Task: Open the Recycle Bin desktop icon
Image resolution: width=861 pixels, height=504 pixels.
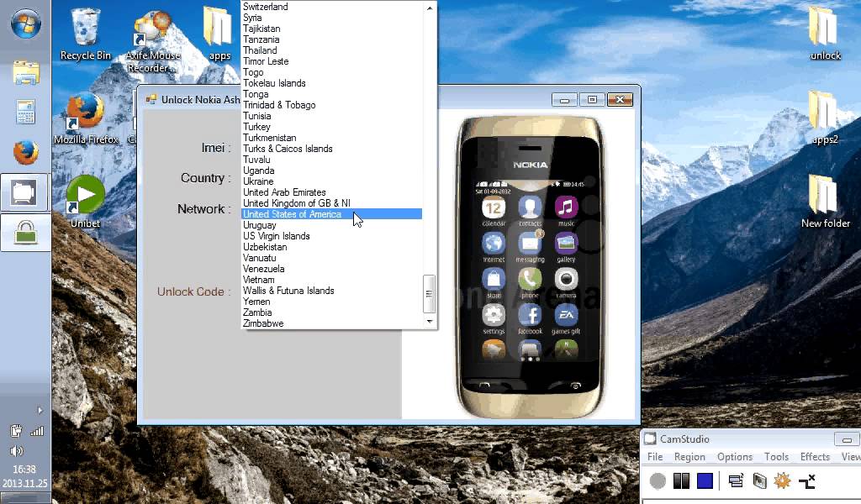Action: pos(85,34)
